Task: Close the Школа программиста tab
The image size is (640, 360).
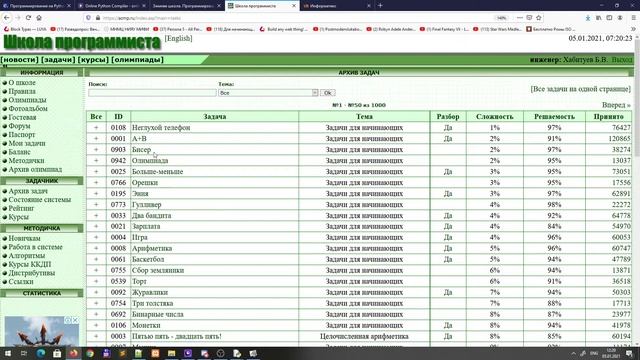Action: pyautogui.click(x=293, y=6)
